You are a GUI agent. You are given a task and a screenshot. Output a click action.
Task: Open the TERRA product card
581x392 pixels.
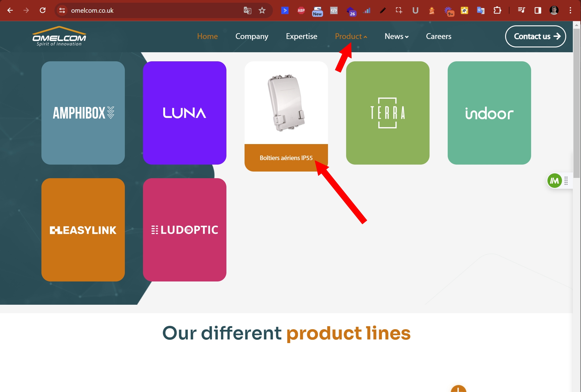pyautogui.click(x=388, y=113)
